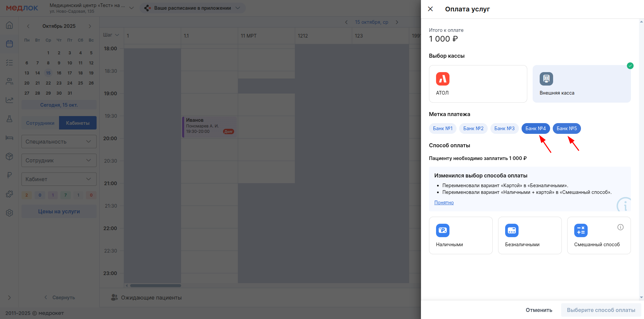Choose Наличными cash payment method
The width and height of the screenshot is (644, 319).
pos(461,235)
